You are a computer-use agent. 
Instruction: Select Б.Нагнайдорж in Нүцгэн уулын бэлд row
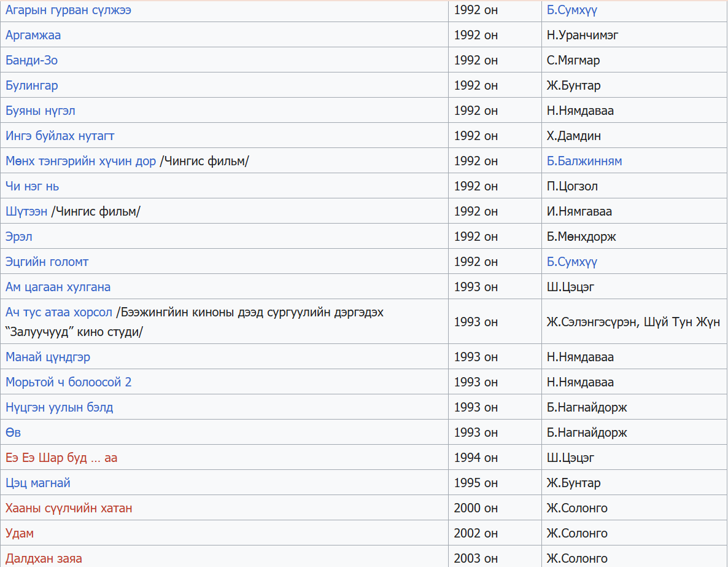click(x=587, y=407)
